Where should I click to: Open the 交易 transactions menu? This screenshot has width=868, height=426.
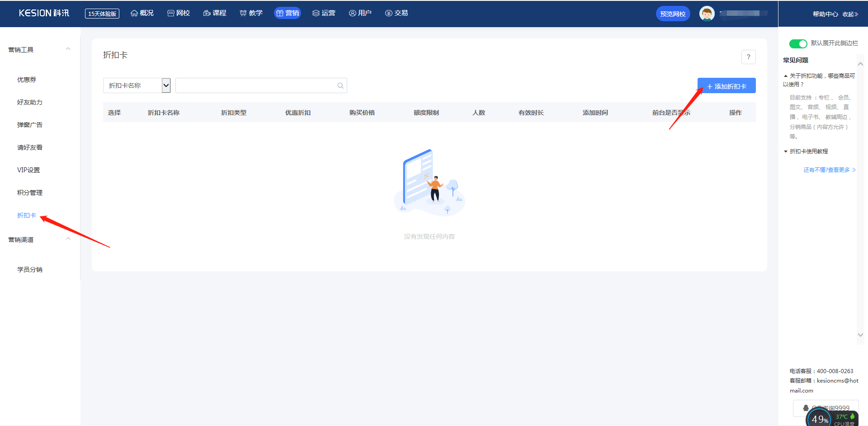[x=396, y=13]
